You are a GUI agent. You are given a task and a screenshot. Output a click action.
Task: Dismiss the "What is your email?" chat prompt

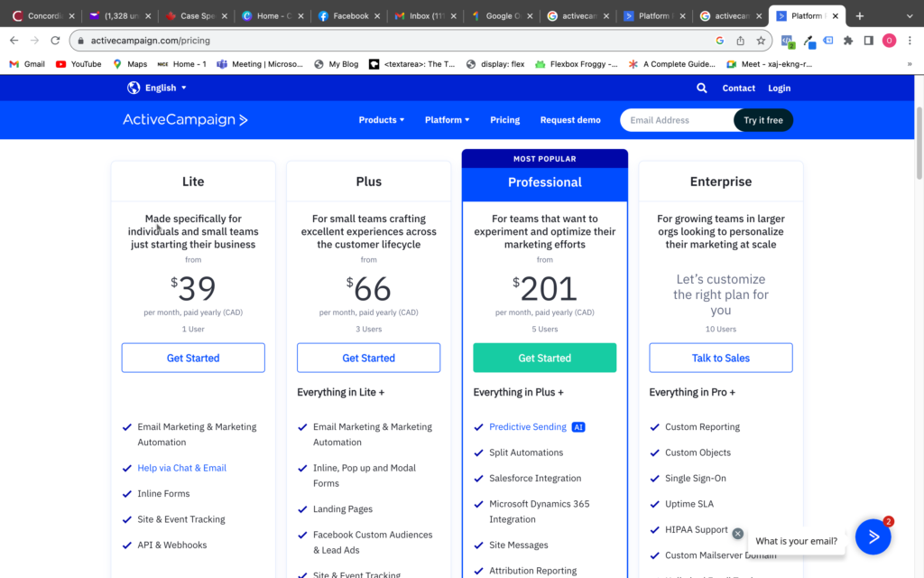[x=738, y=534]
